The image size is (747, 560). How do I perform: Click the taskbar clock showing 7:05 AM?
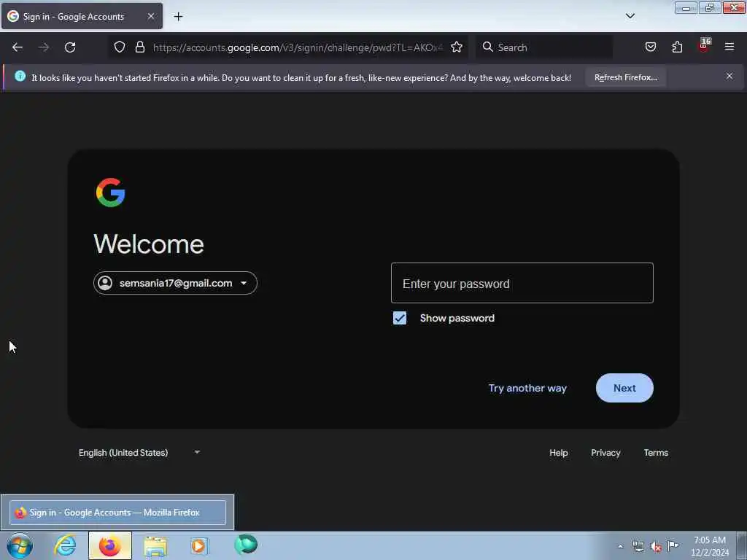[709, 546]
